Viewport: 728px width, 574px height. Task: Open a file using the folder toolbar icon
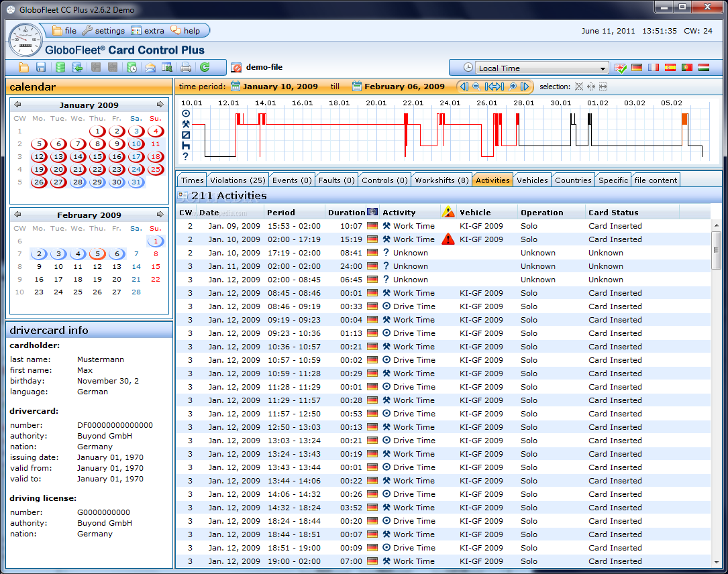[x=23, y=68]
